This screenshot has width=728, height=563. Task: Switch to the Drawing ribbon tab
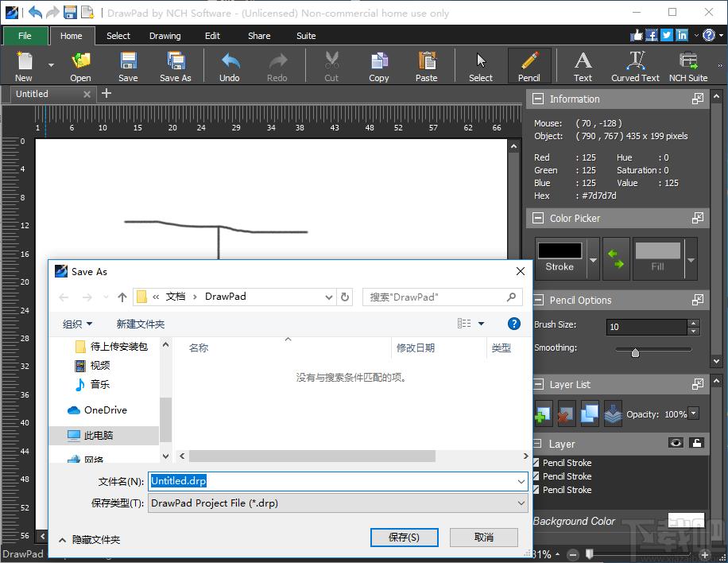pyautogui.click(x=165, y=36)
